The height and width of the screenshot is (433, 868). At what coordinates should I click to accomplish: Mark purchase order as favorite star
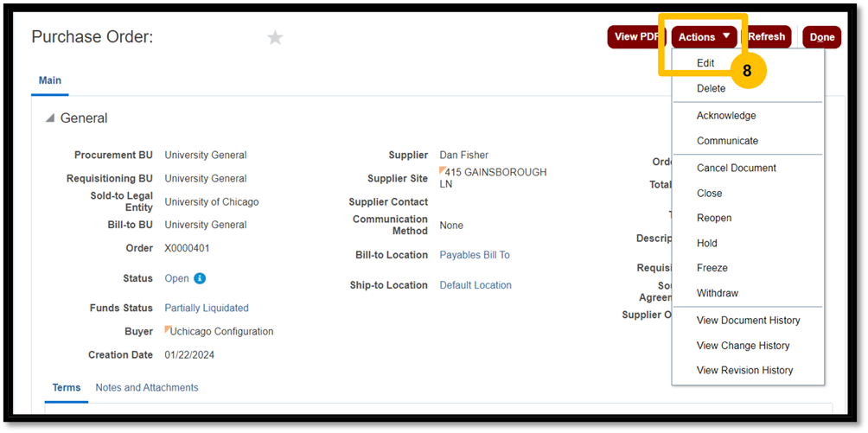click(275, 38)
